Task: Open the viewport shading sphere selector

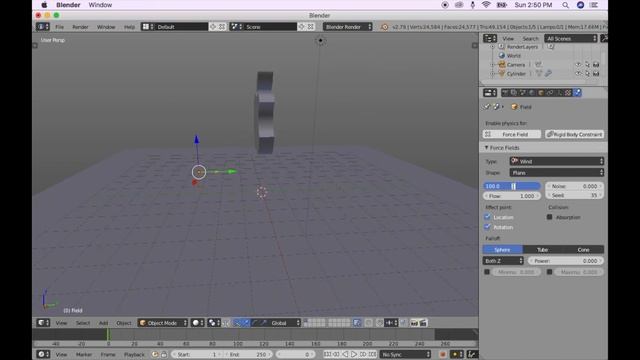Action: pyautogui.click(x=198, y=323)
